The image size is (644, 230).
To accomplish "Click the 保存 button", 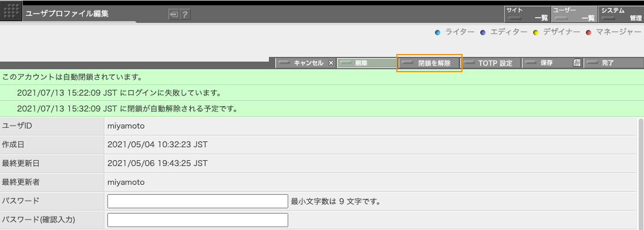I will (x=552, y=63).
